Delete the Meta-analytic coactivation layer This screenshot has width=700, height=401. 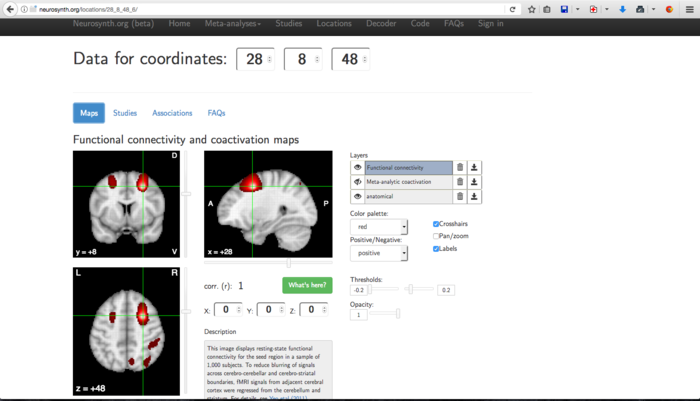tap(460, 182)
